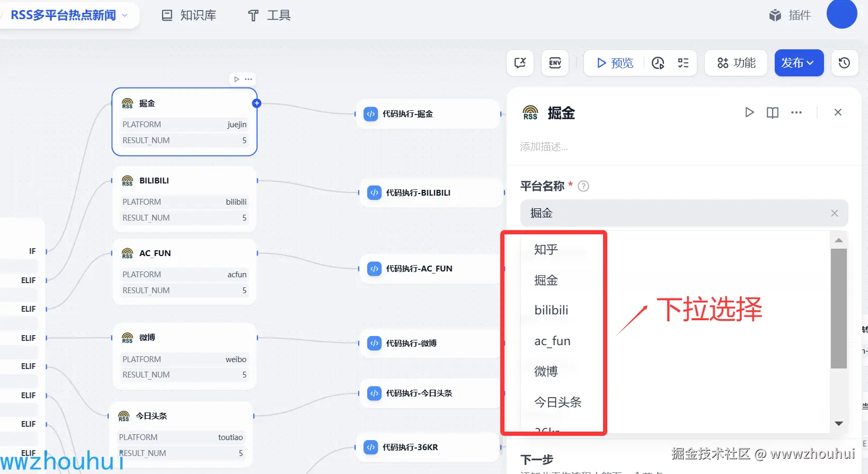868x474 pixels.
Task: Select the BILIBILI RSS node
Action: (x=184, y=199)
